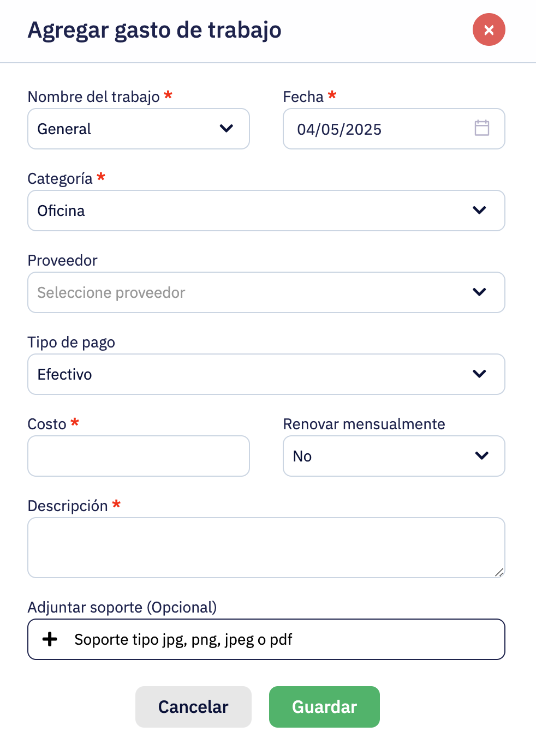
Task: Focus the Costo input field
Action: pyautogui.click(x=139, y=456)
